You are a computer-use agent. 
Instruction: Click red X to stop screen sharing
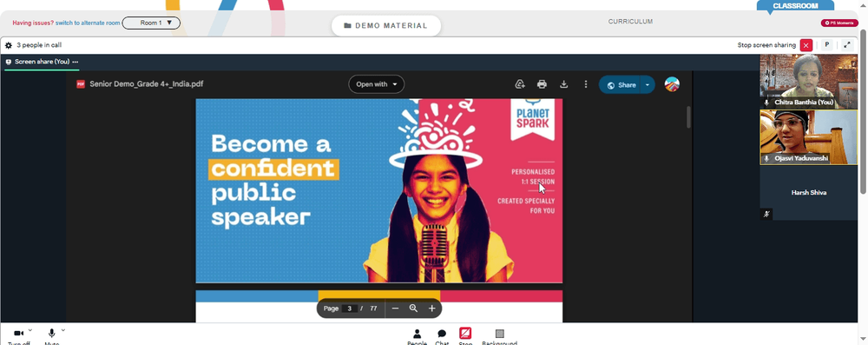pyautogui.click(x=806, y=45)
